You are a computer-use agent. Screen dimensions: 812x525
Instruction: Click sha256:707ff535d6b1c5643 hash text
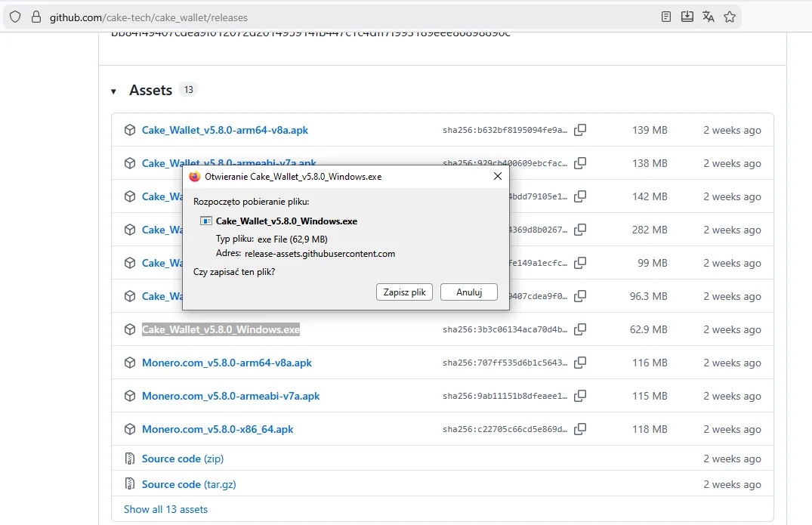click(505, 363)
